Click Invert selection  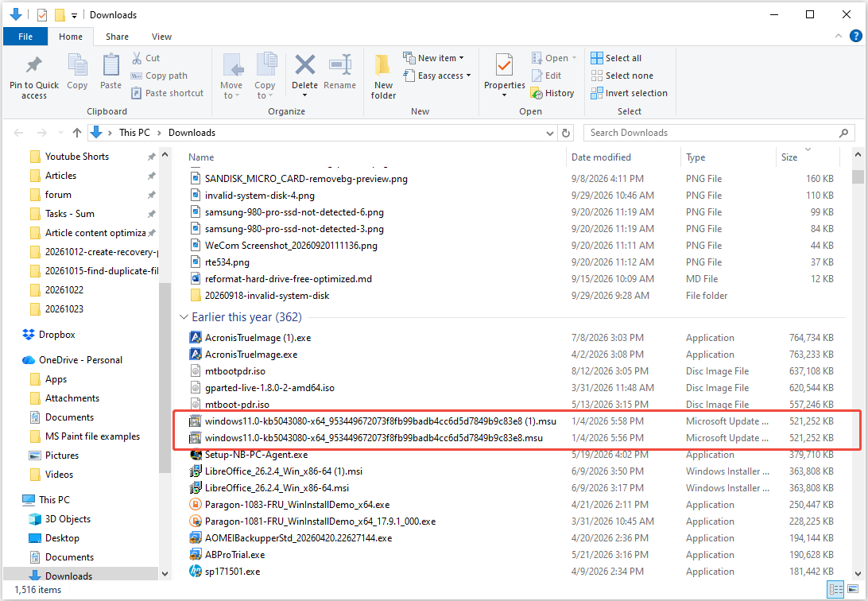(629, 93)
